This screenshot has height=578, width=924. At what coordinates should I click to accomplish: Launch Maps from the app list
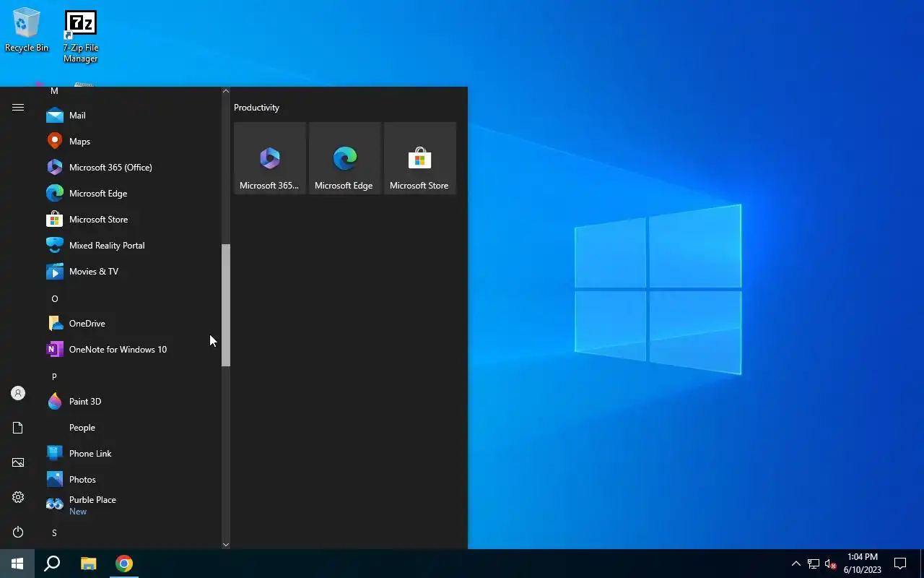134,142
